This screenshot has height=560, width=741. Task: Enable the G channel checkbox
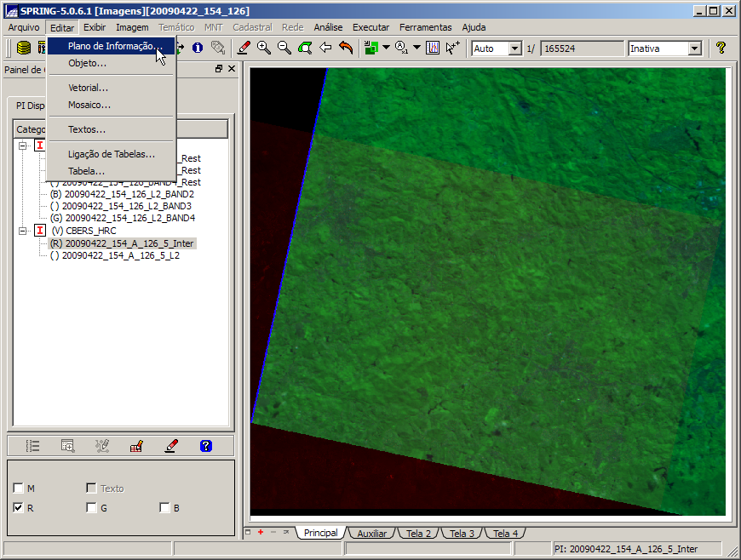[91, 508]
